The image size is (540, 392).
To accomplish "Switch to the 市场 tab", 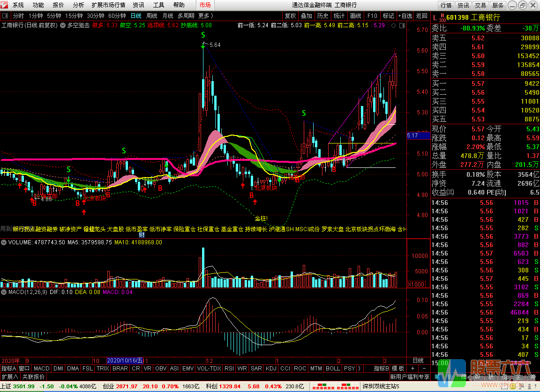I will [205, 5].
